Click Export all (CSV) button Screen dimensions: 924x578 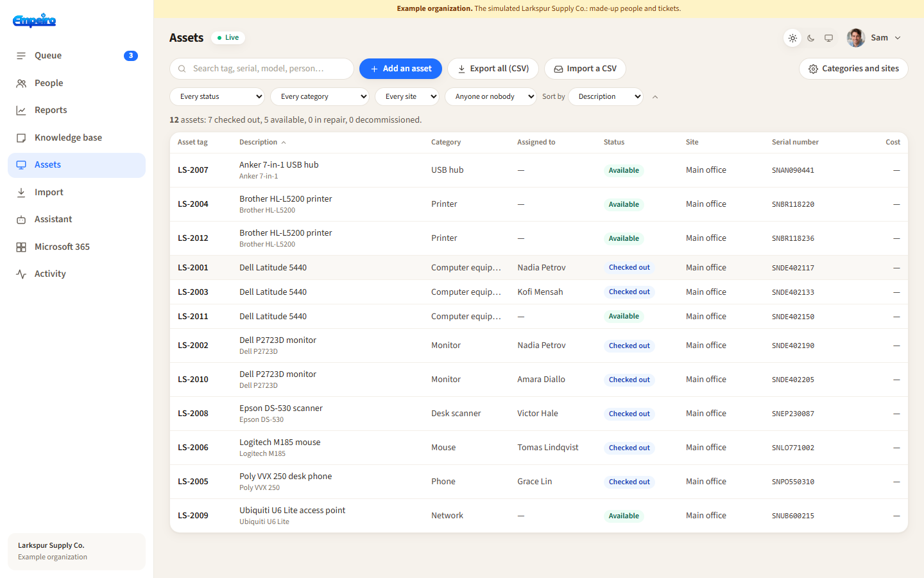click(x=493, y=69)
